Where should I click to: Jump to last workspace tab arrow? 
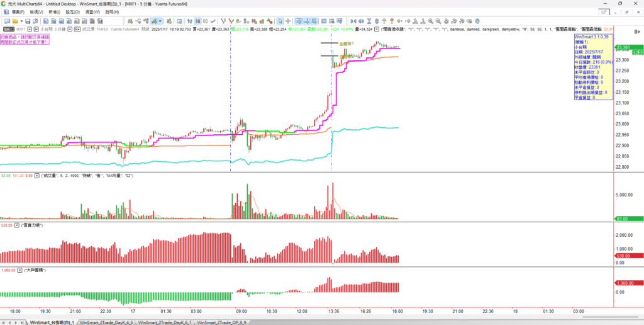click(22, 322)
